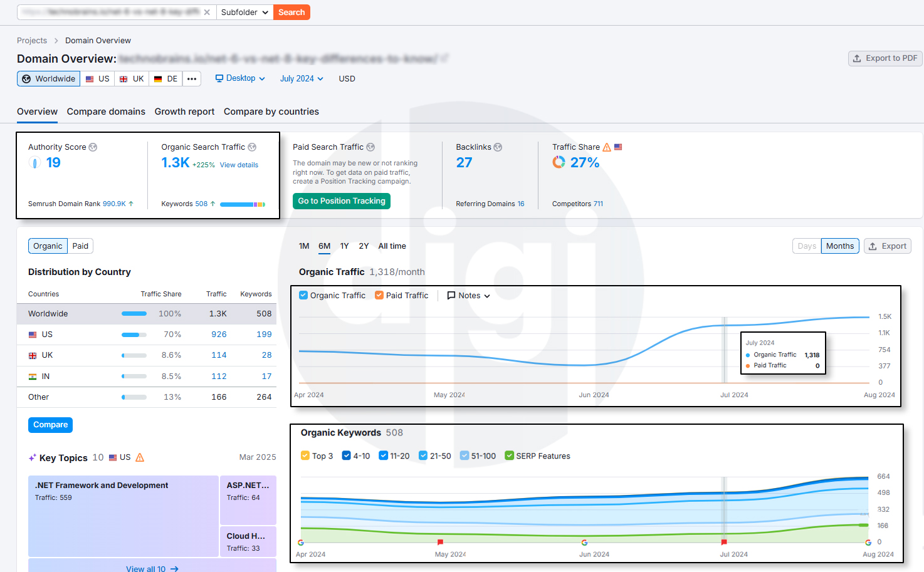924x572 pixels.
Task: Toggle the SERP Features checkbox
Action: (x=510, y=455)
